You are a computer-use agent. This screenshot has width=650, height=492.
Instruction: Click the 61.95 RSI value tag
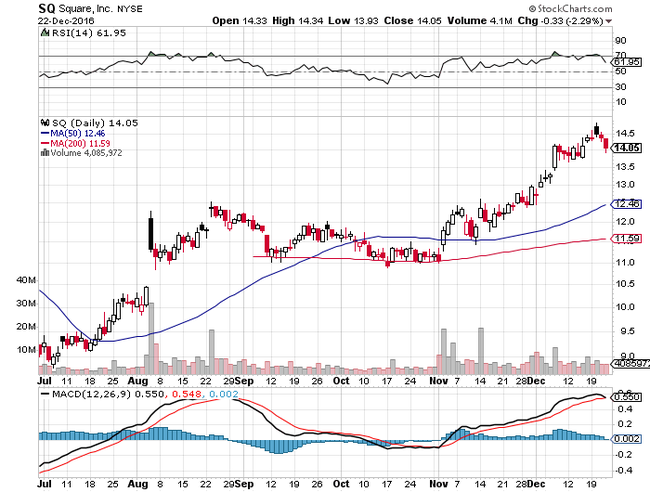[627, 63]
